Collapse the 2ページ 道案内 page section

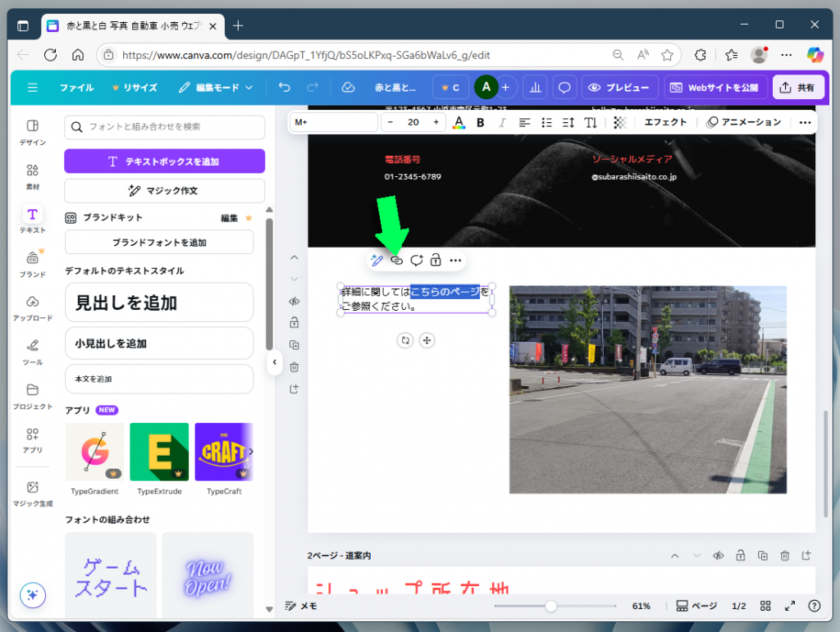pyautogui.click(x=675, y=555)
